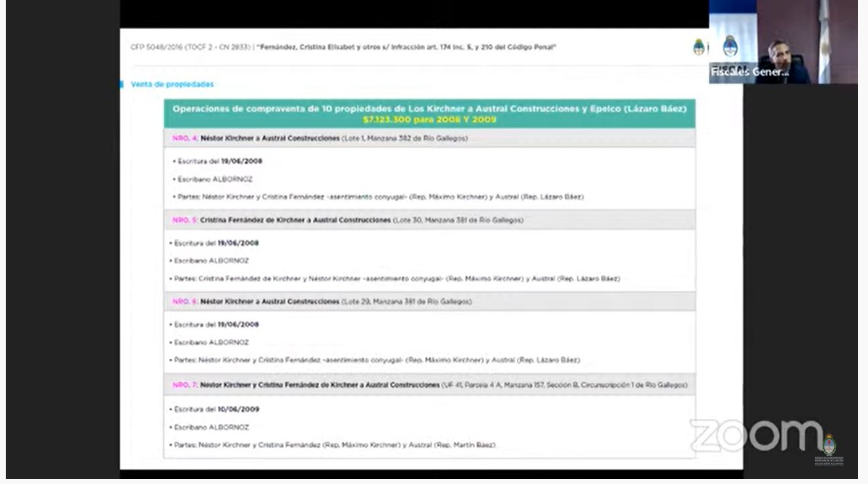Click the yellow amount '$7.123.300 para 2008 Y 2009'
The width and height of the screenshot is (868, 484).
pyautogui.click(x=429, y=119)
